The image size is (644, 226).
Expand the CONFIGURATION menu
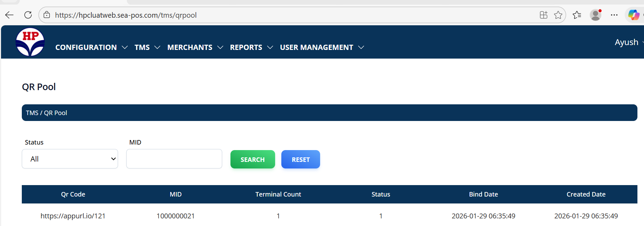(x=91, y=47)
